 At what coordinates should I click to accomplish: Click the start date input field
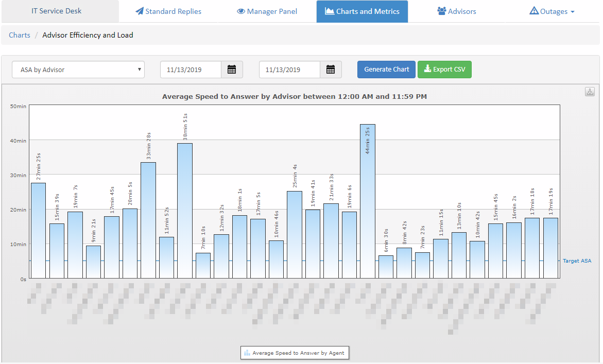click(x=191, y=70)
